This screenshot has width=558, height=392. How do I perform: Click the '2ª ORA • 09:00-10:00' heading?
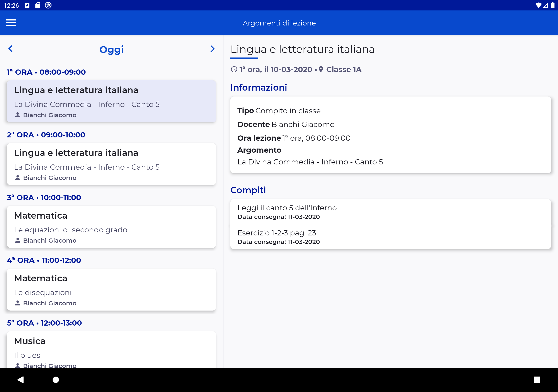[46, 135]
